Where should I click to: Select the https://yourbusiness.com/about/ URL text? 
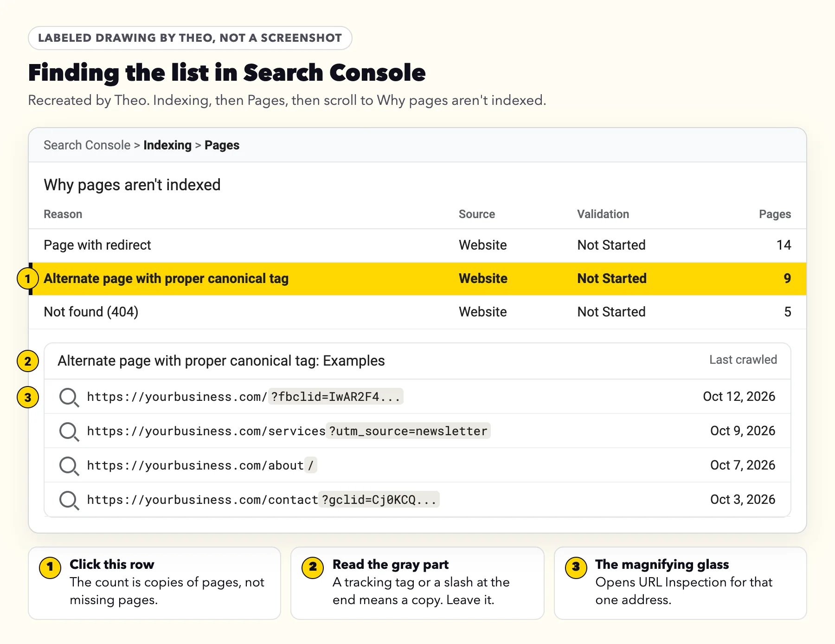tap(202, 465)
